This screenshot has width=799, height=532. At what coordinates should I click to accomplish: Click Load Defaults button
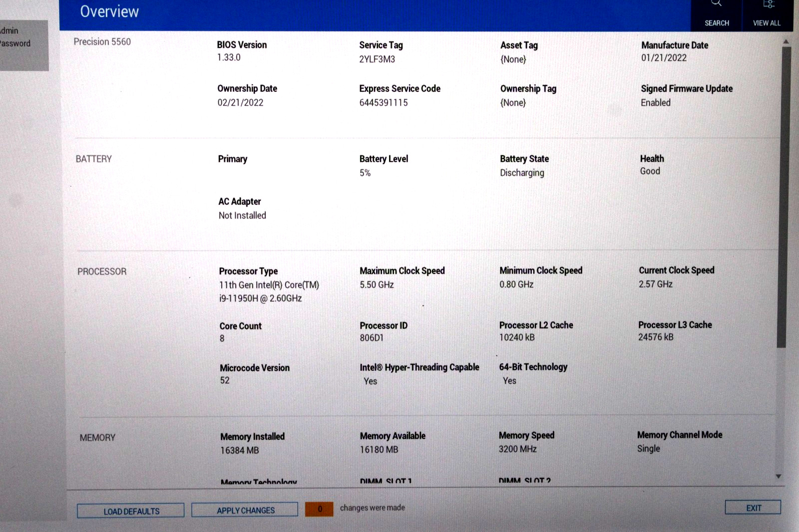[x=131, y=511]
